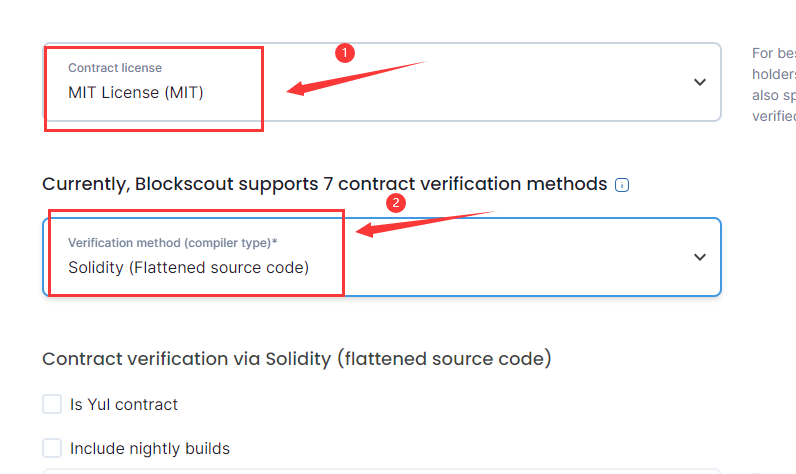Click the red arrow pointing at Contract license
The width and height of the screenshot is (796, 474).
tap(356, 78)
